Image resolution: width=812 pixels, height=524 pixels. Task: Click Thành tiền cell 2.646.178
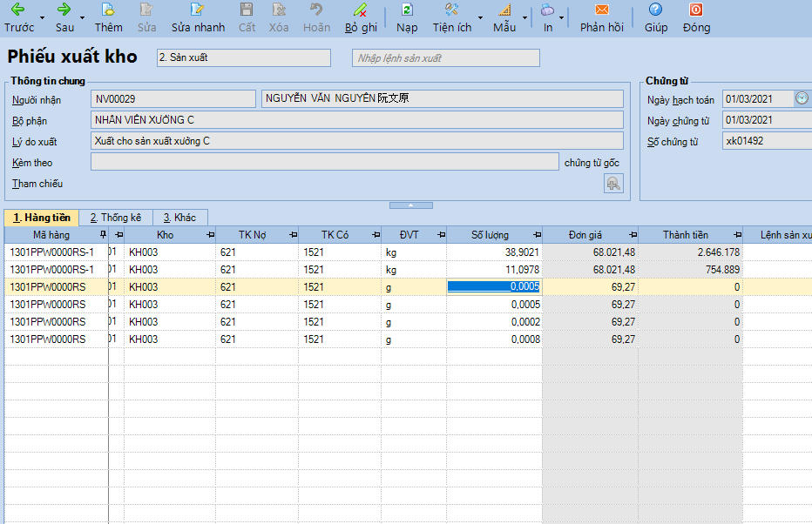coord(690,252)
